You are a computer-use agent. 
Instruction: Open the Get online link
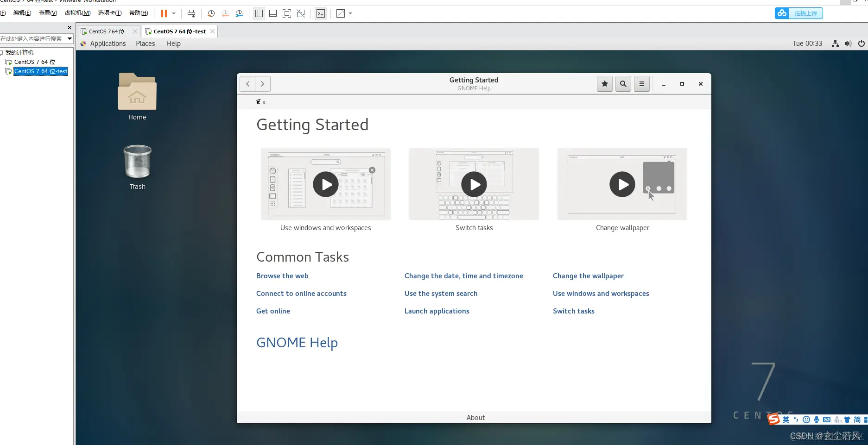[x=273, y=311]
